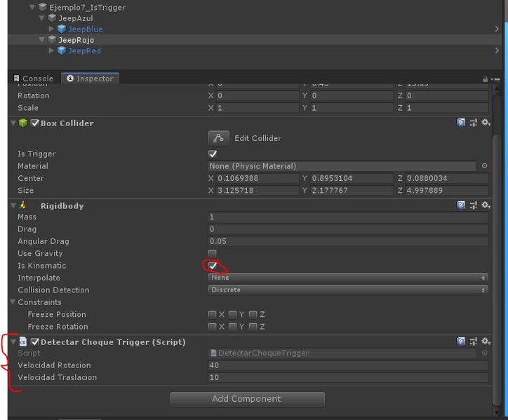Viewport: 508px width, 420px height.
Task: Open Rigidbody preset sliders icon
Action: click(473, 205)
